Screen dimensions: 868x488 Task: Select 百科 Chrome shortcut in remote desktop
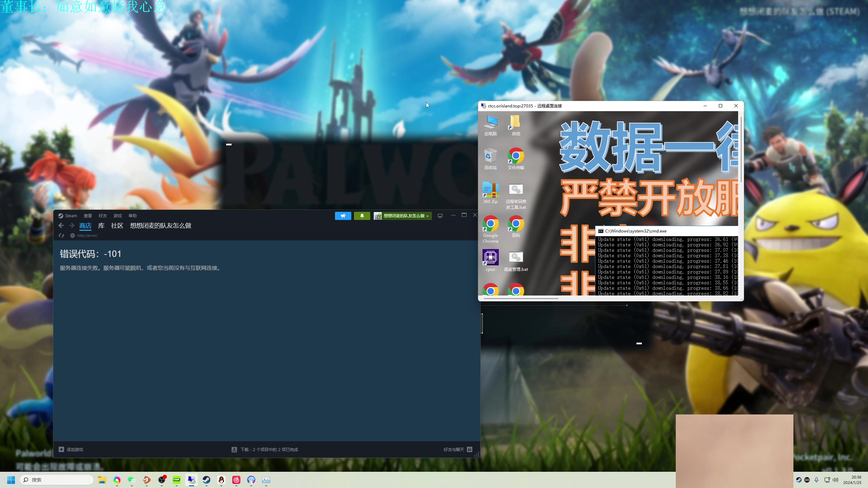tap(516, 227)
